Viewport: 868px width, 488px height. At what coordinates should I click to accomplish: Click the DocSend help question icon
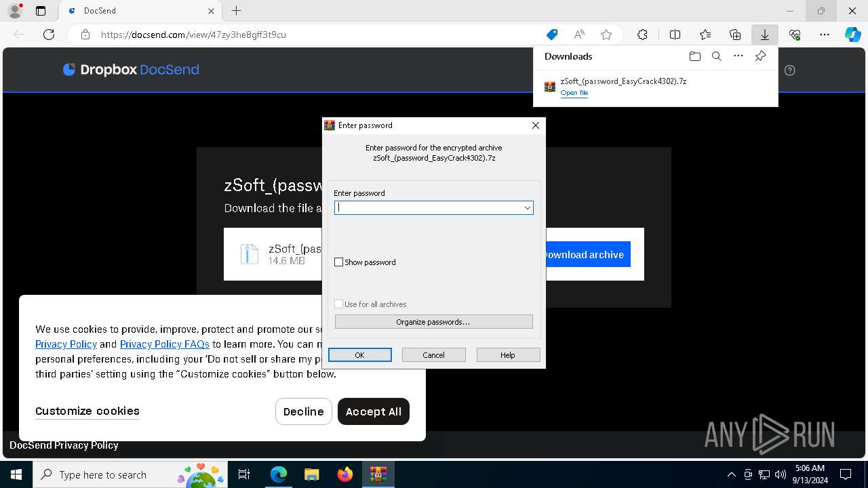(x=789, y=70)
